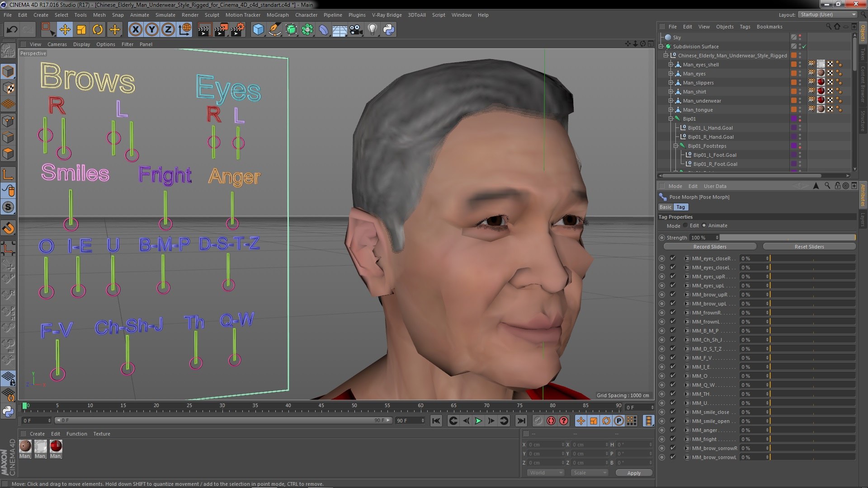This screenshot has width=868, height=488.
Task: Add a floor environment object
Action: click(x=340, y=30)
